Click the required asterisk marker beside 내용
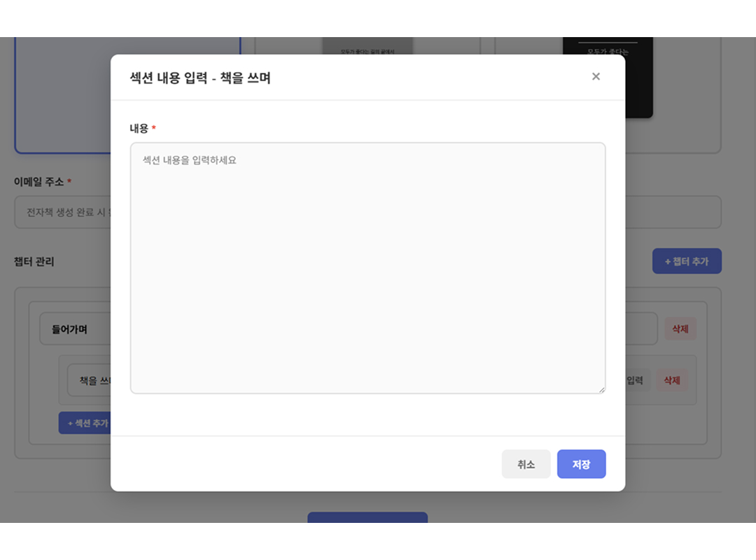Screen dimensions: 756x560 (153, 128)
